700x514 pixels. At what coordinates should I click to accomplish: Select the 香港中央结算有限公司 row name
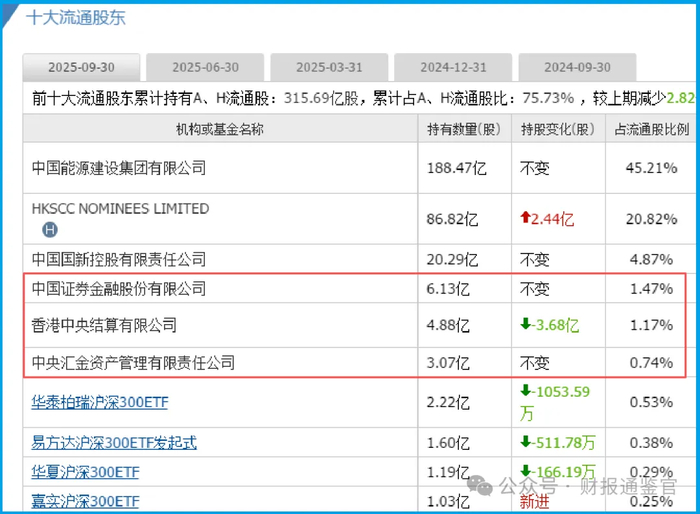[x=104, y=325]
